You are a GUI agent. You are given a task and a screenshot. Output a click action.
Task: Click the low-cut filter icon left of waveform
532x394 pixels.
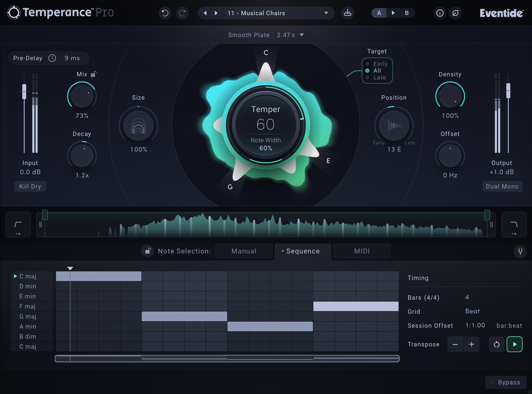point(18,224)
